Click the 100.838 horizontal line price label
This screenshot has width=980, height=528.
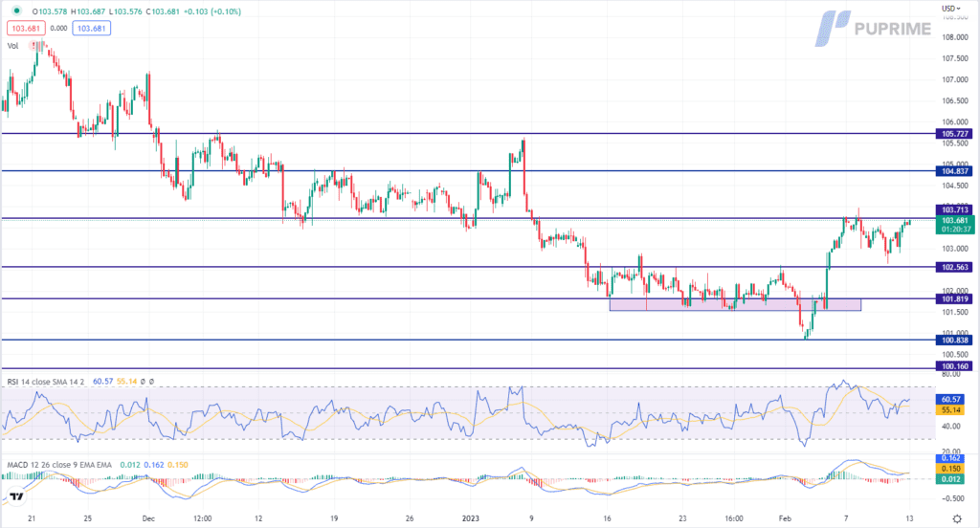pyautogui.click(x=954, y=341)
